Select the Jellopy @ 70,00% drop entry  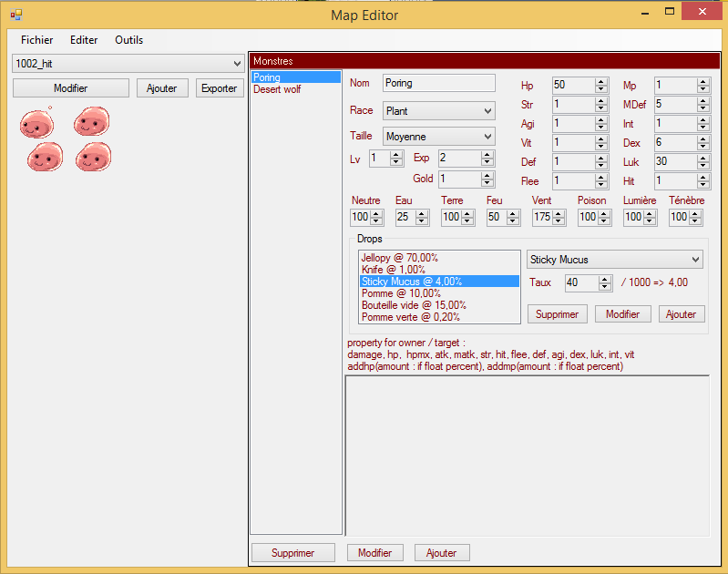[439, 258]
